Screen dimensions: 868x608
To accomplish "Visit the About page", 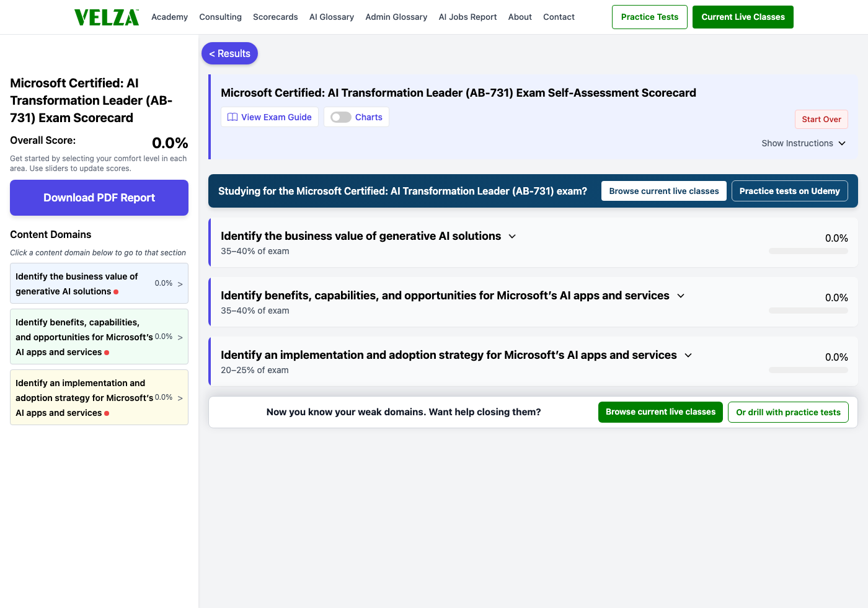I will 520,17.
